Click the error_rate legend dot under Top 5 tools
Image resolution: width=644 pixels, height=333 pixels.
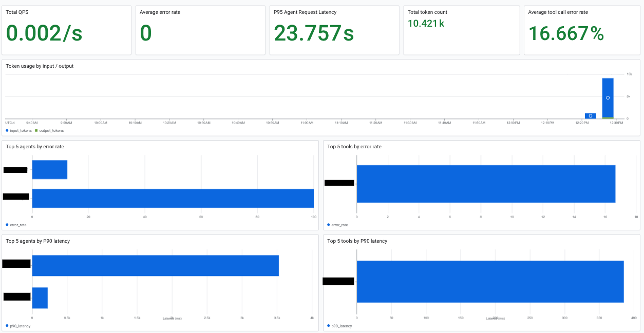(x=329, y=225)
